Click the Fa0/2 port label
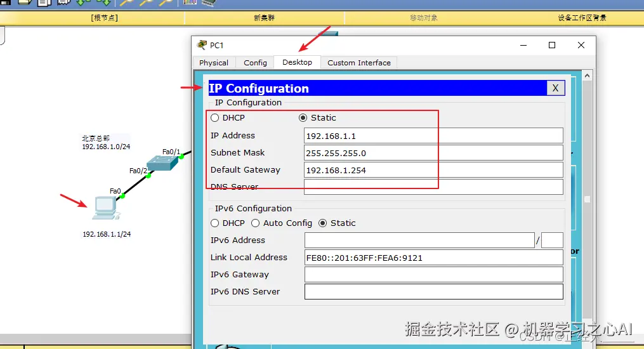644x349 pixels. 138,171
